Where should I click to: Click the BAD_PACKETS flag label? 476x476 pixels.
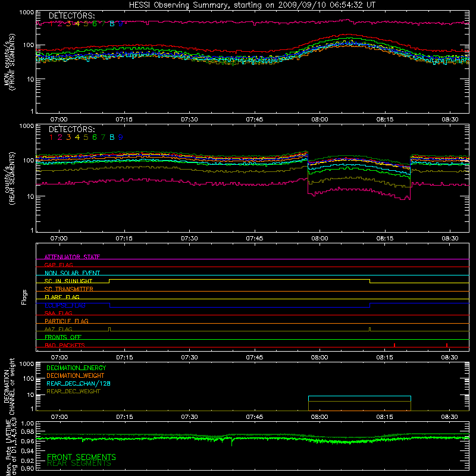click(x=65, y=345)
